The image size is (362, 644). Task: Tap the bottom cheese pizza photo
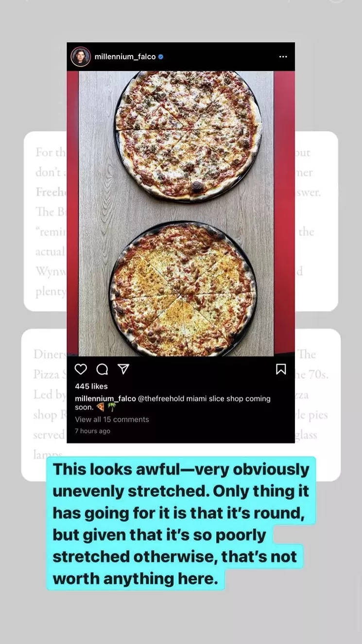183,288
